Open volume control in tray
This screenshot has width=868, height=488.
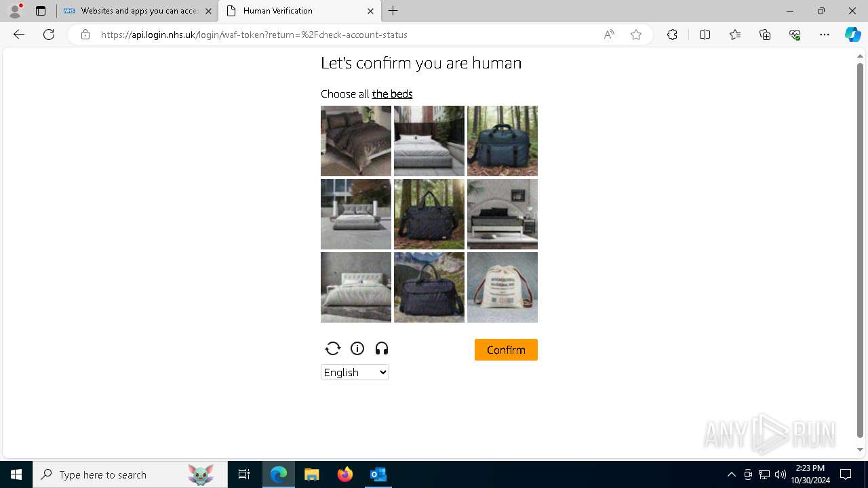[x=781, y=474]
